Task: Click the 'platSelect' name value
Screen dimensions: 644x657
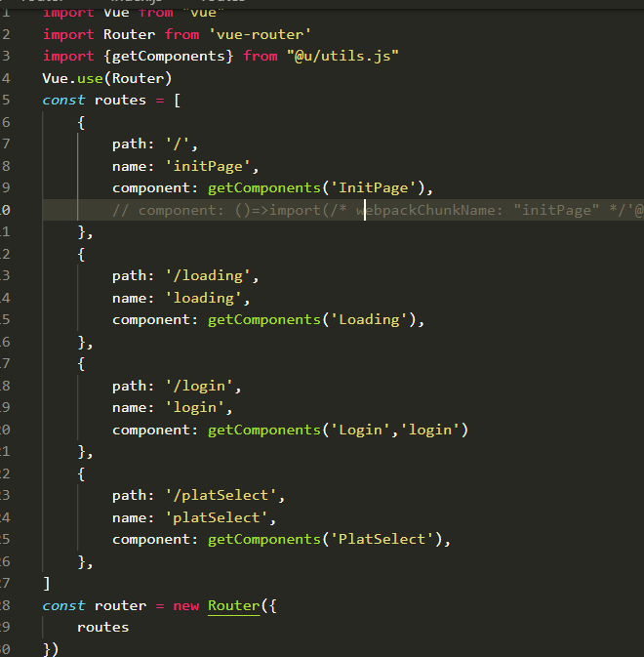Action: (x=217, y=518)
